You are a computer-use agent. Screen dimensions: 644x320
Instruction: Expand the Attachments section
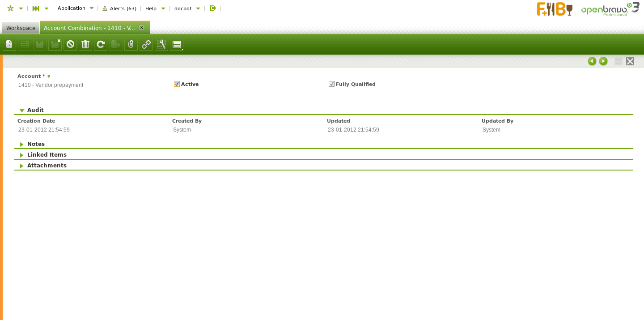tap(22, 166)
